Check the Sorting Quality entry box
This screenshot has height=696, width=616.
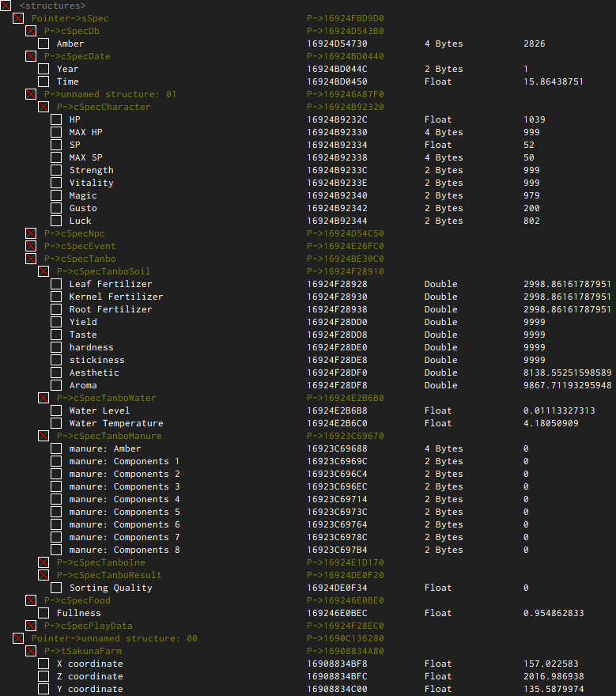pos(56,588)
